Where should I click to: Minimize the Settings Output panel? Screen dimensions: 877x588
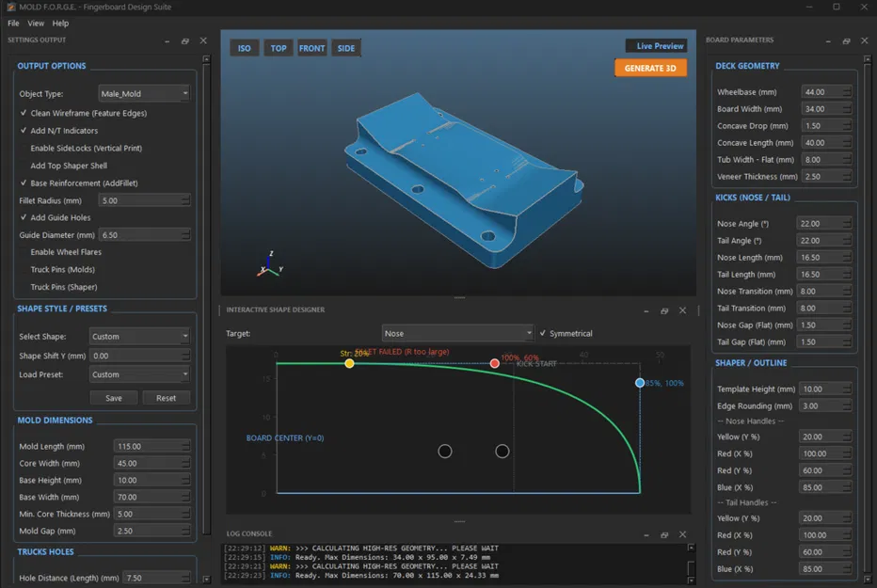click(167, 41)
